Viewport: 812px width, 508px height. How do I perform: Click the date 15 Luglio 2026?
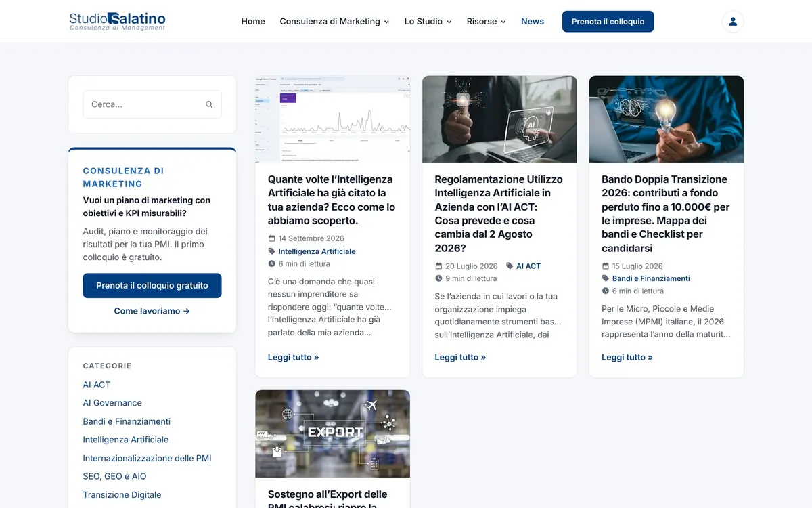637,266
